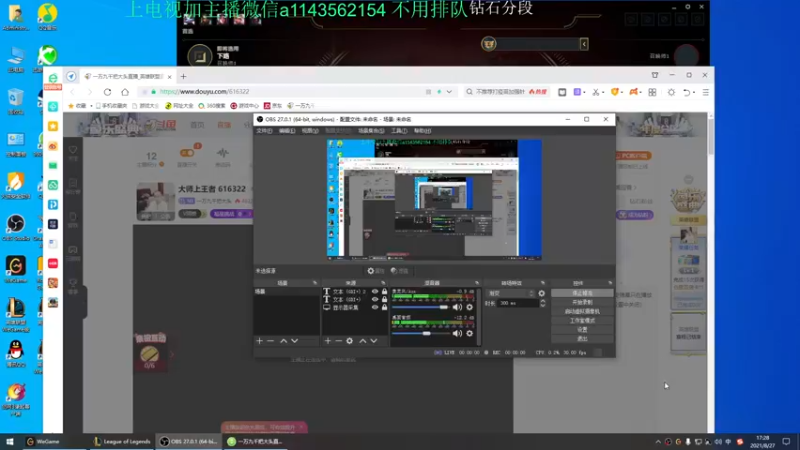
Task: Click OBS 退出 exit button
Action: coord(582,339)
